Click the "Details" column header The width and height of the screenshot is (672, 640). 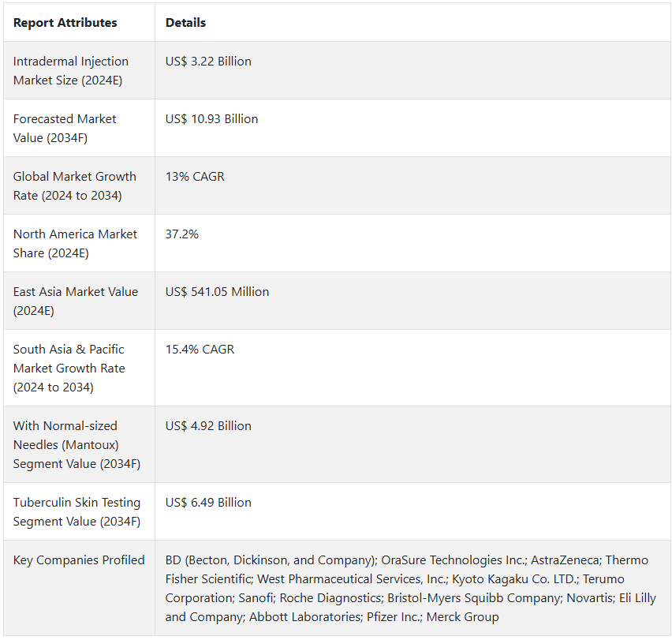click(x=185, y=23)
